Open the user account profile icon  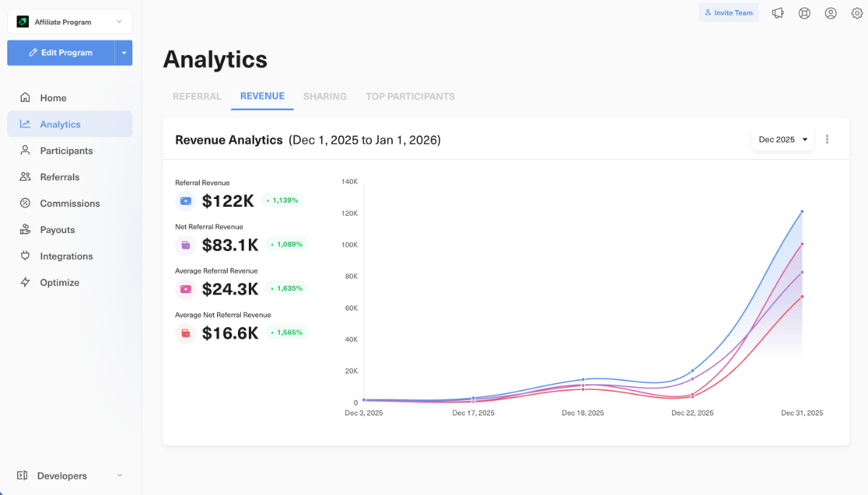[830, 13]
